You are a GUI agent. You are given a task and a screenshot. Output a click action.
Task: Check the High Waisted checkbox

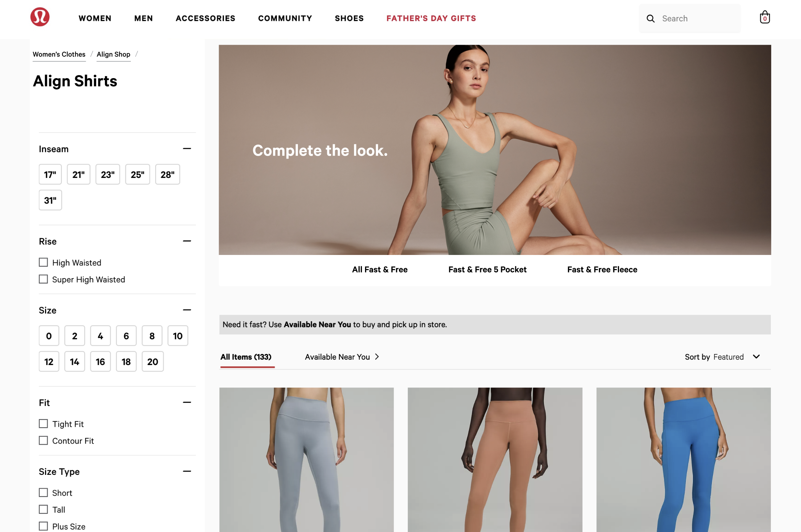[43, 263]
